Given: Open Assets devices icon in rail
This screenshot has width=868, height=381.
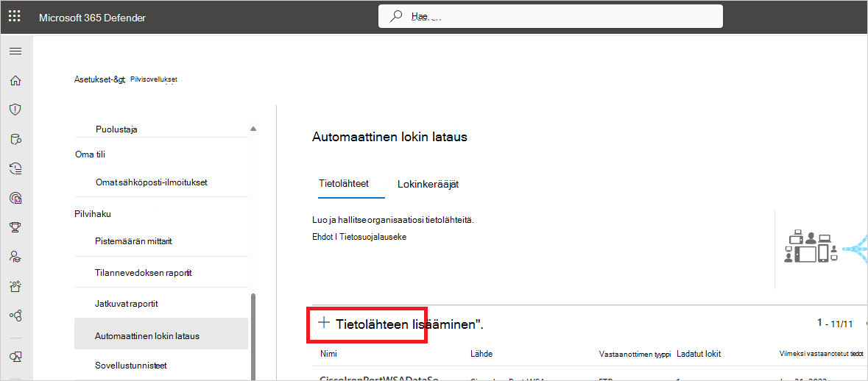Looking at the screenshot, I should click(x=15, y=357).
